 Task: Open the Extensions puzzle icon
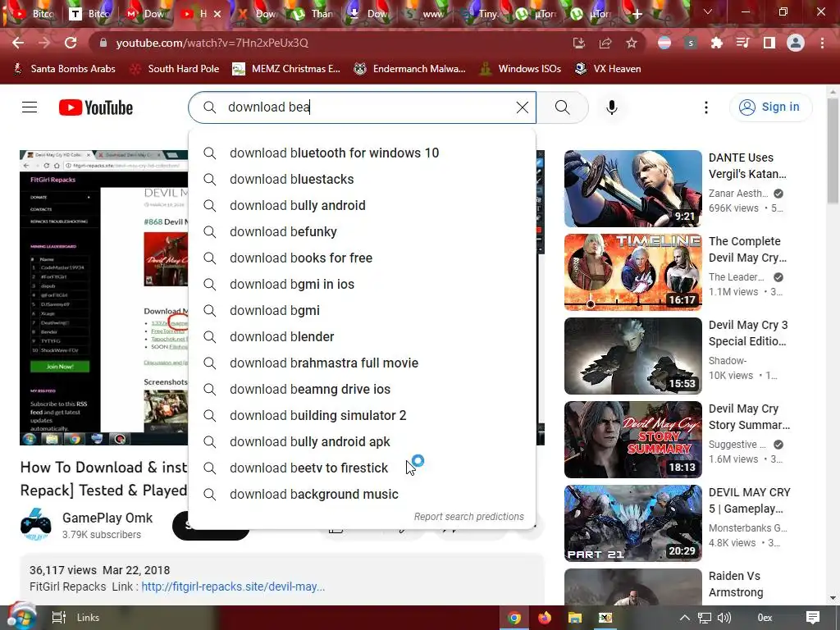pos(716,43)
